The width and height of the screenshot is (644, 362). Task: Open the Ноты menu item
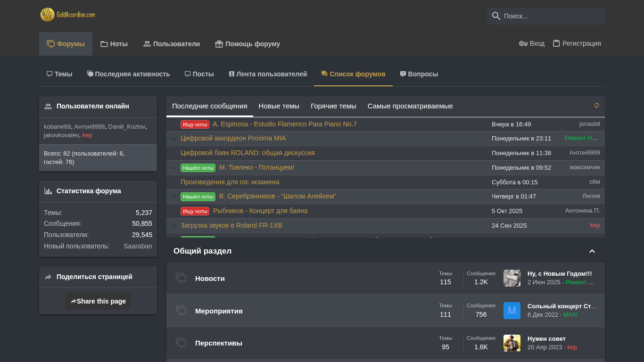pyautogui.click(x=114, y=44)
